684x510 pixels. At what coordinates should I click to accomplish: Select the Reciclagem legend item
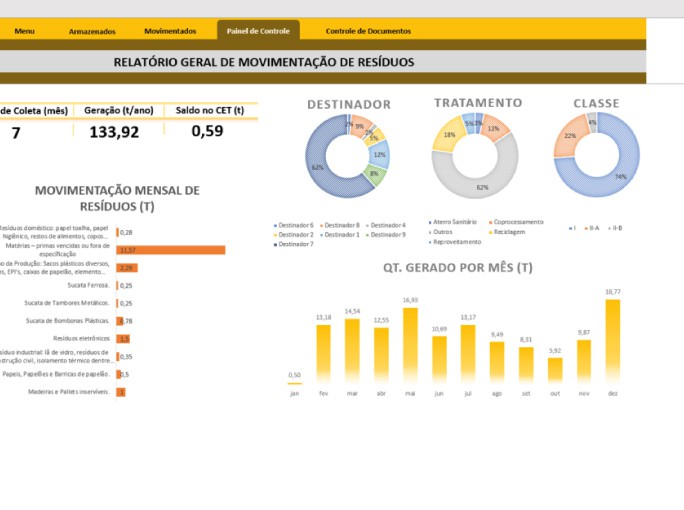click(x=510, y=232)
